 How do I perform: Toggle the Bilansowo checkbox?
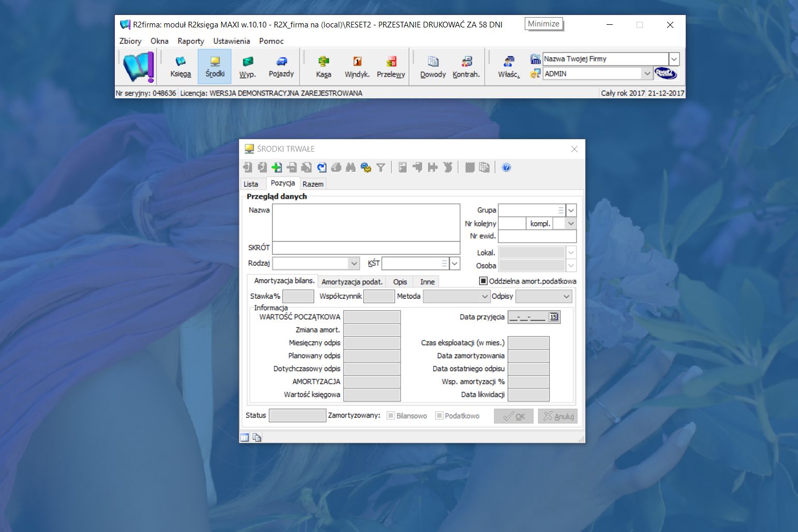[391, 416]
